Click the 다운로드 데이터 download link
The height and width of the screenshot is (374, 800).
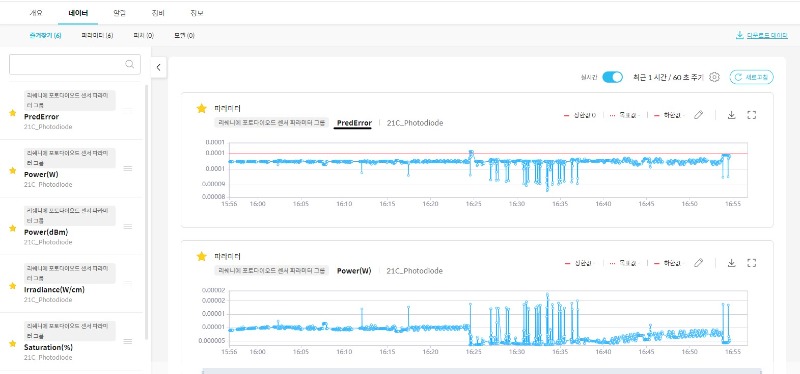(x=762, y=35)
